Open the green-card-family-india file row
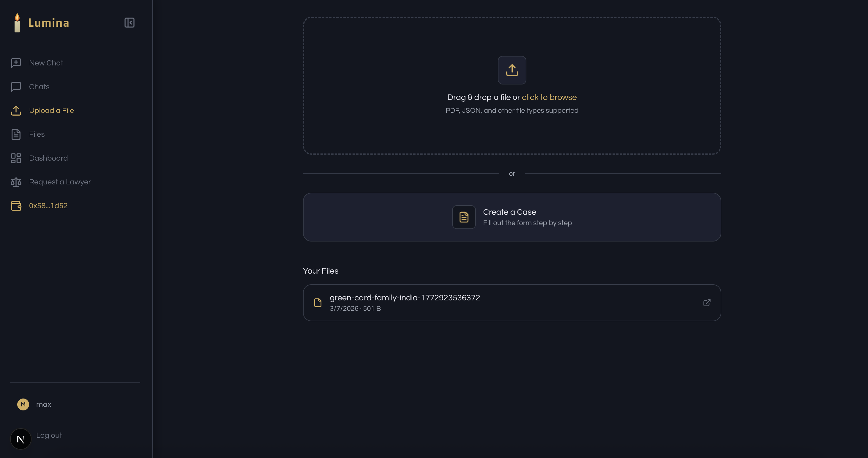Viewport: 868px width, 458px height. (x=404, y=302)
